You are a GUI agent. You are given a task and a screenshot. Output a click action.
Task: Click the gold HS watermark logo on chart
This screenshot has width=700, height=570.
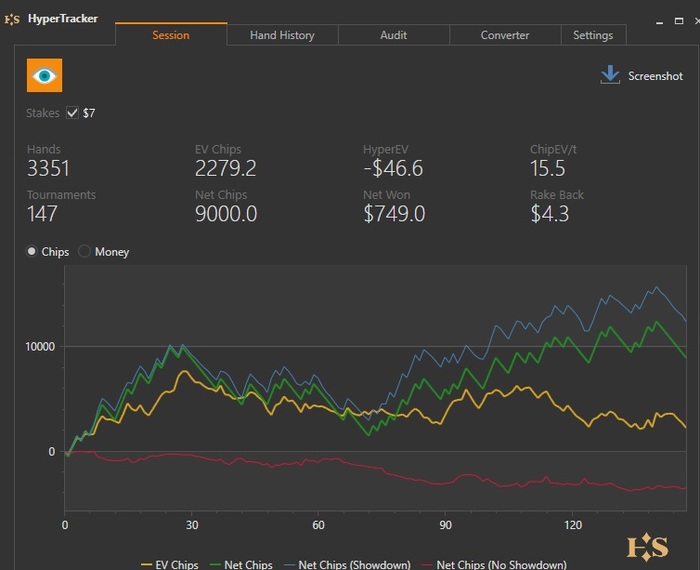pos(647,546)
